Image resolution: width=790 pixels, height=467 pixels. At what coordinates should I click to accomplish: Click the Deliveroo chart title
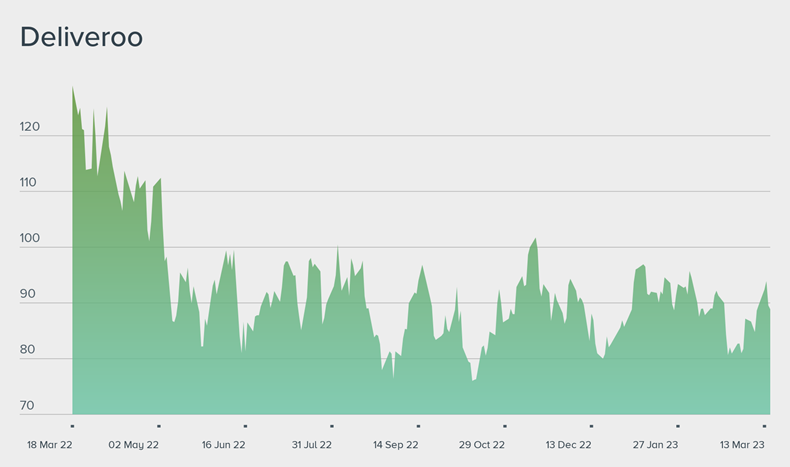pos(82,38)
